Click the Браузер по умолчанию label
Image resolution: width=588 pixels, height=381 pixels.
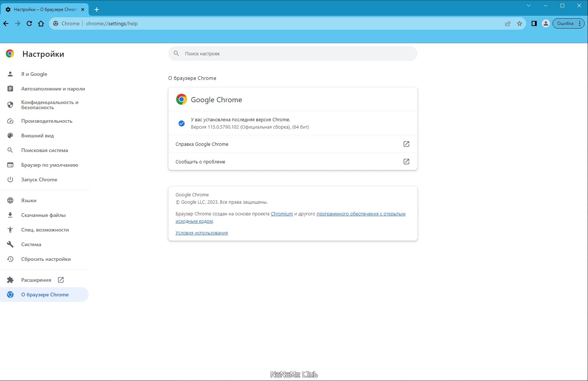(50, 165)
